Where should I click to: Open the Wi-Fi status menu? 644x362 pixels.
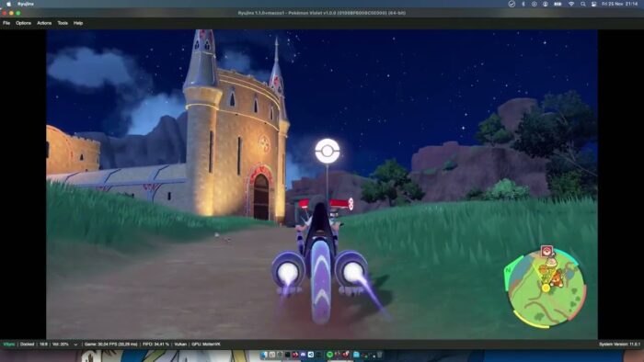click(571, 4)
